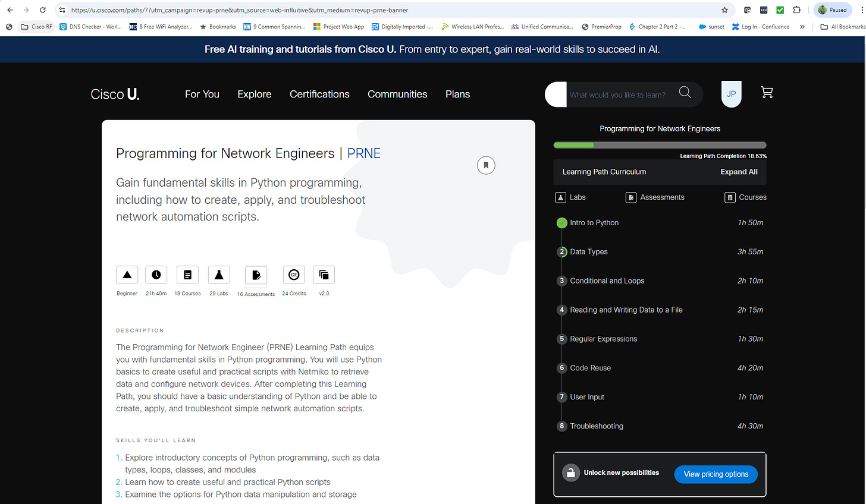Click the lock icon beside Unlock new possibilities
The height and width of the screenshot is (504, 866).
click(x=571, y=473)
